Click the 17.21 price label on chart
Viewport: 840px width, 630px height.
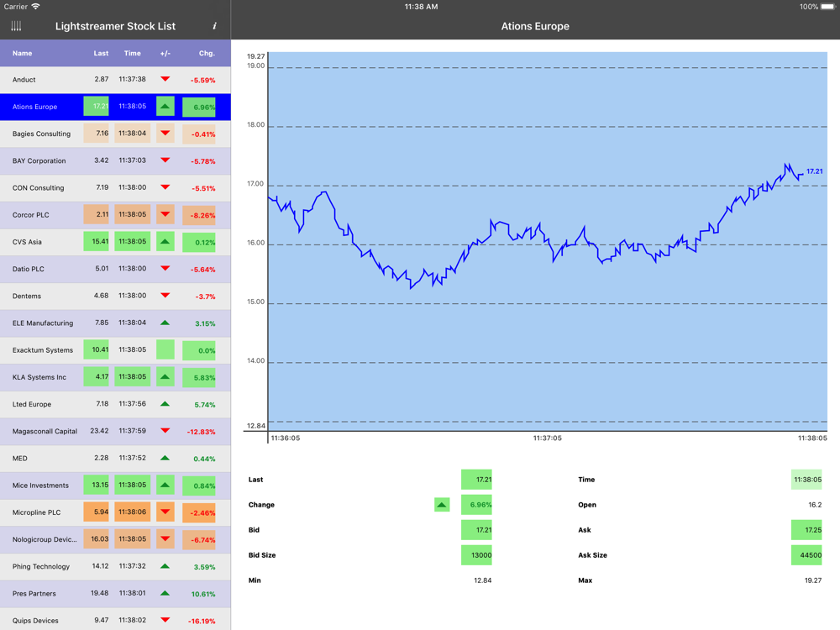click(x=814, y=171)
